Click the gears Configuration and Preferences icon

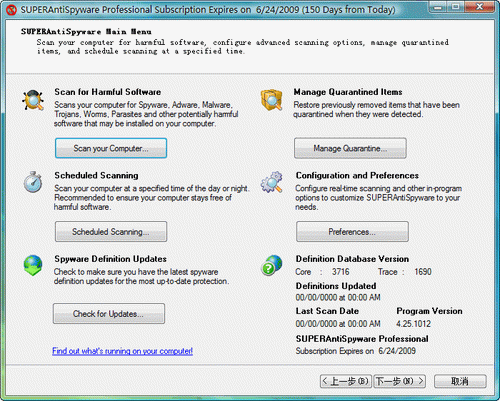click(272, 182)
